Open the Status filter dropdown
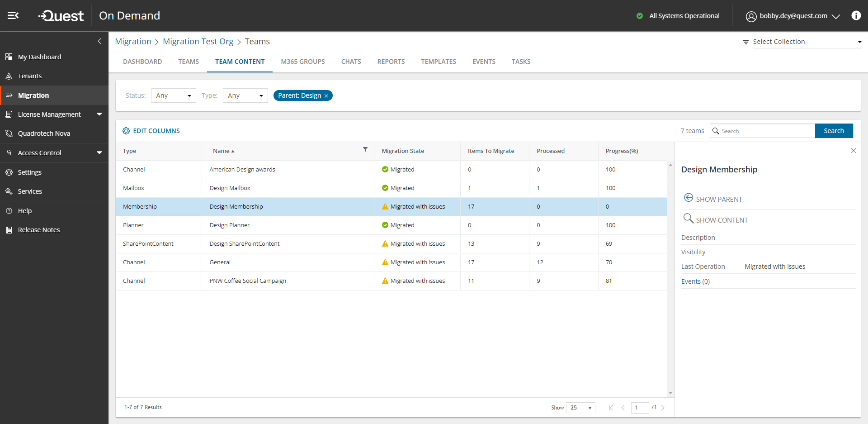This screenshot has width=868, height=424. [x=173, y=95]
